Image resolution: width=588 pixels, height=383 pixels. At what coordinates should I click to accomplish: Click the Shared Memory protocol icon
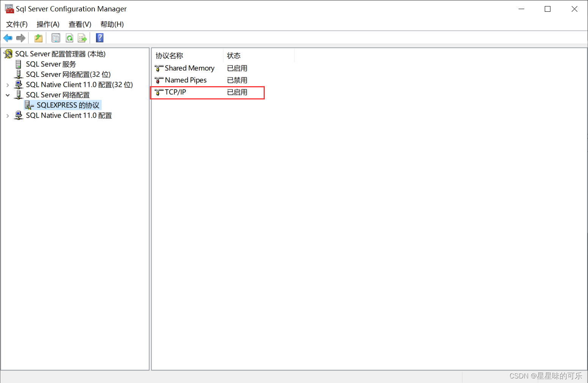click(x=159, y=68)
